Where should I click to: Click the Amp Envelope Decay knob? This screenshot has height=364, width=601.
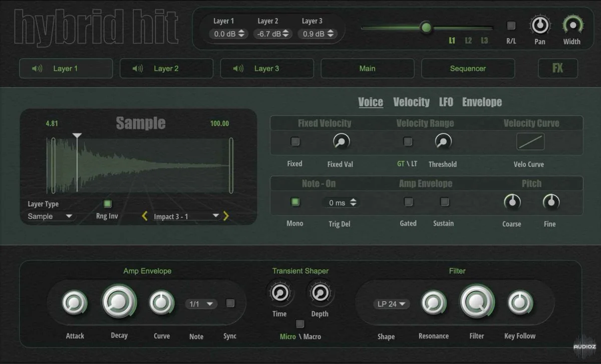119,301
